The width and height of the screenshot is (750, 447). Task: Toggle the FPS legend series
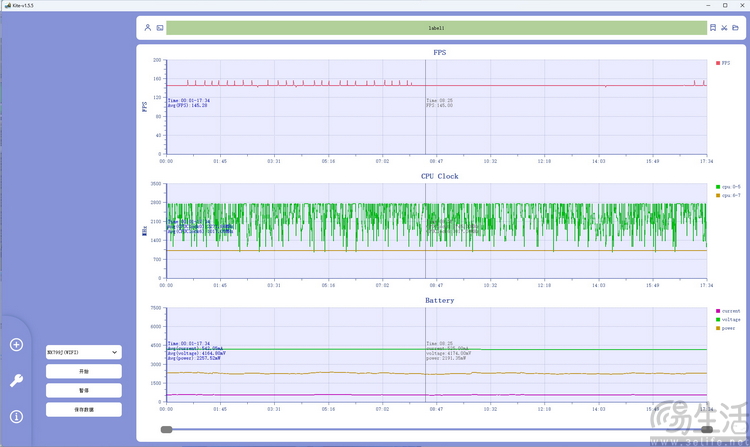(723, 63)
